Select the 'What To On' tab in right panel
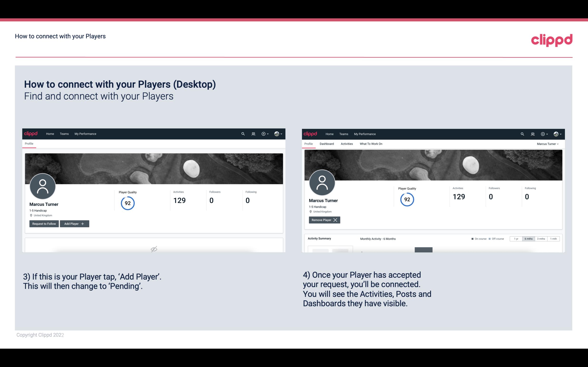 pyautogui.click(x=371, y=144)
